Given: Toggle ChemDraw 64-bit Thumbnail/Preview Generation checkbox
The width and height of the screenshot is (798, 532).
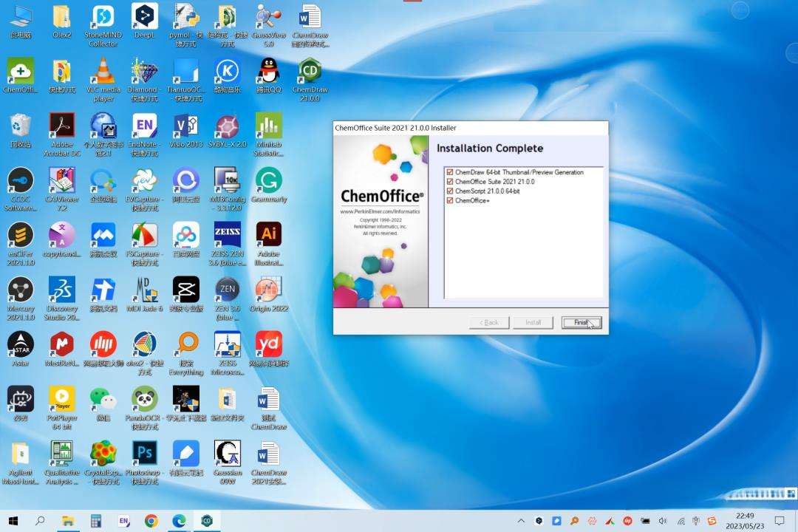Looking at the screenshot, I should click(449, 172).
